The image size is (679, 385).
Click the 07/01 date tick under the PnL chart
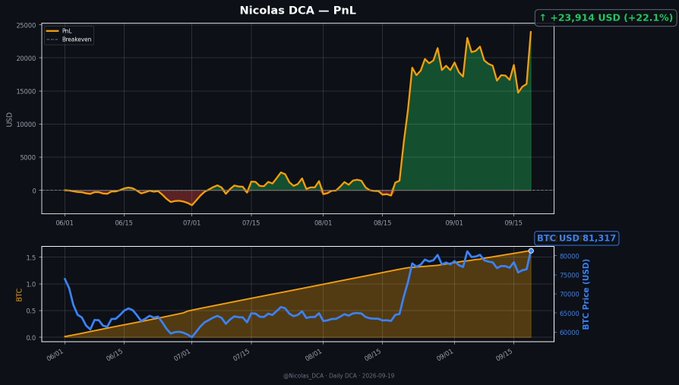pyautogui.click(x=191, y=223)
